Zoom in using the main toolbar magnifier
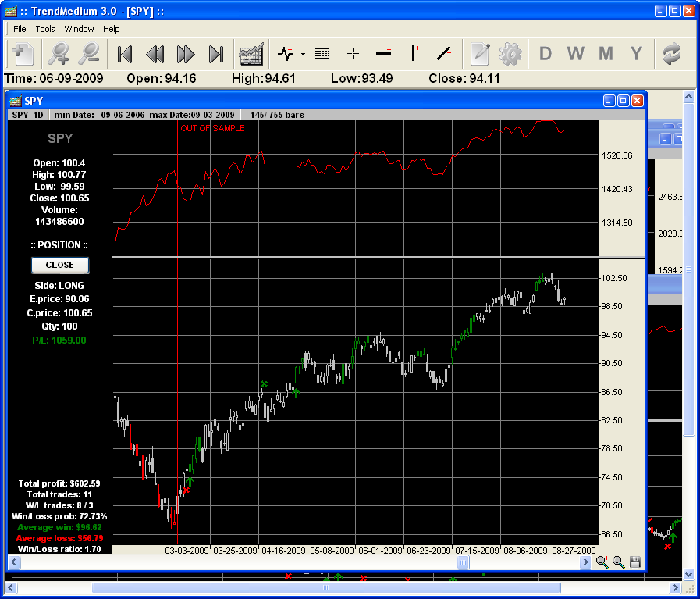700x599 pixels. click(59, 54)
